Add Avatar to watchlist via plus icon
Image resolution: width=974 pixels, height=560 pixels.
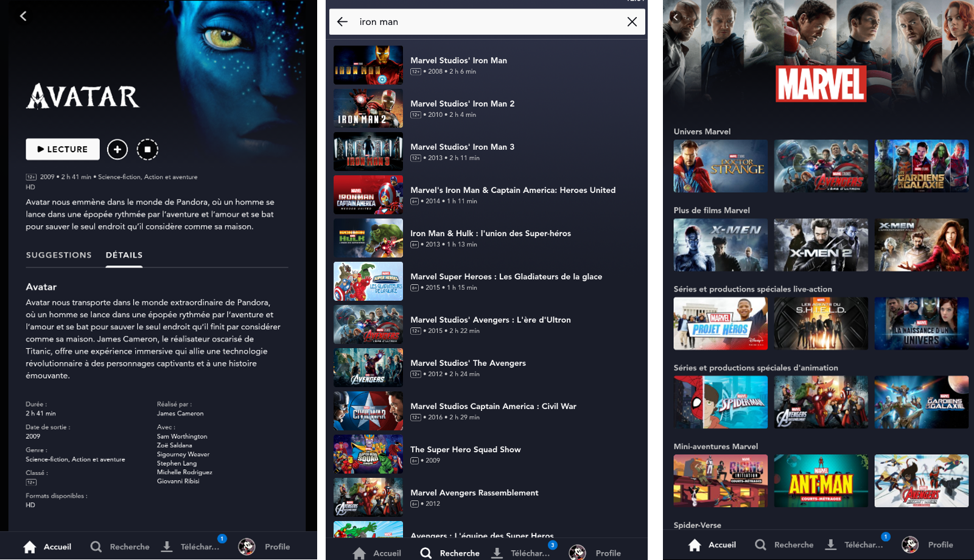[117, 149]
